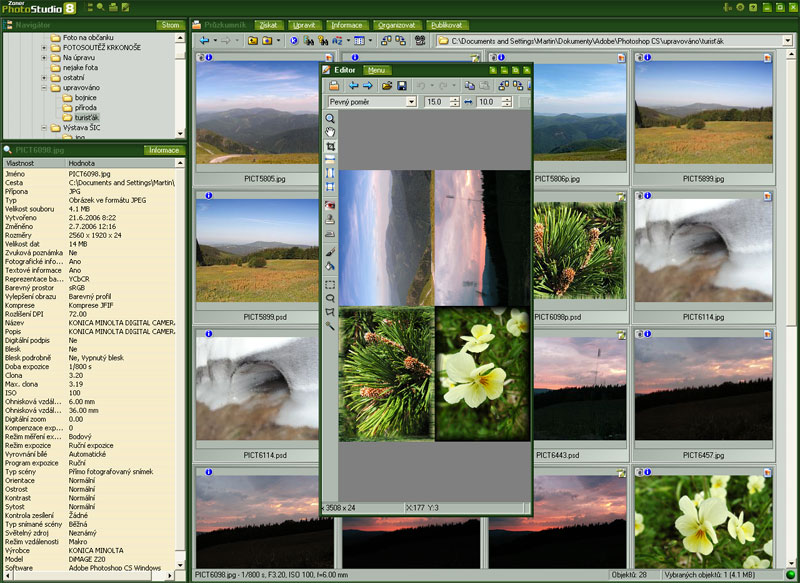The width and height of the screenshot is (800, 583).
Task: Open a file from Editor toolbar
Action: click(387, 86)
